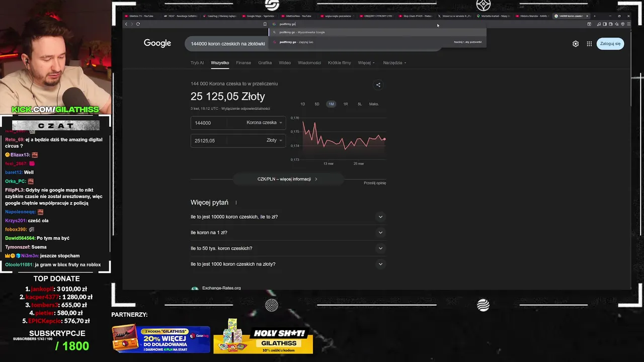Click the Google logo
This screenshot has height=362, width=644.
tap(157, 43)
